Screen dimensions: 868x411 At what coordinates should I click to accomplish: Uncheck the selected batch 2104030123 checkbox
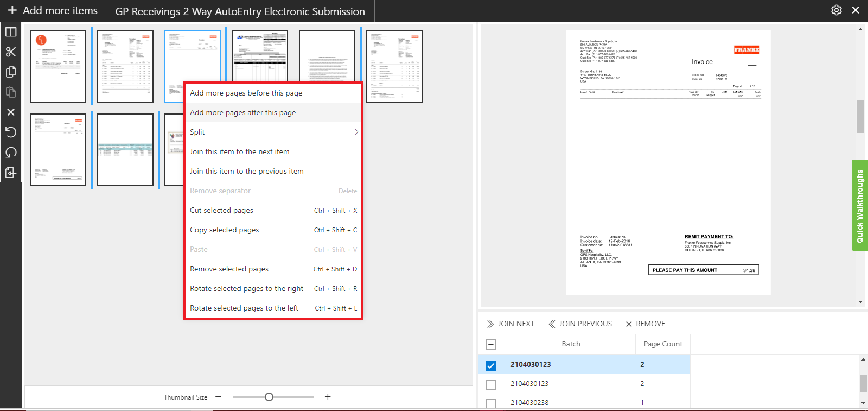pyautogui.click(x=491, y=365)
